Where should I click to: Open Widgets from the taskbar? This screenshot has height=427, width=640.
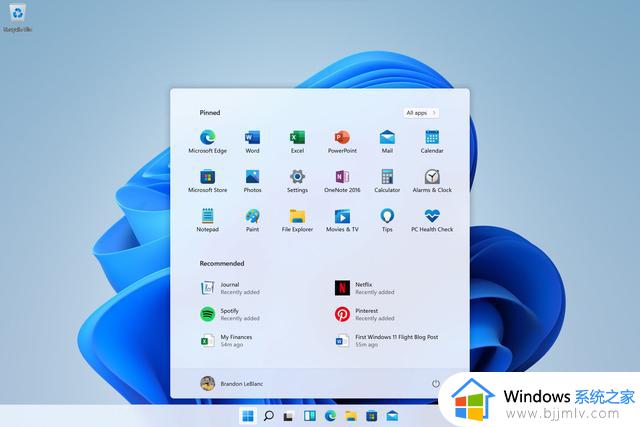[310, 416]
